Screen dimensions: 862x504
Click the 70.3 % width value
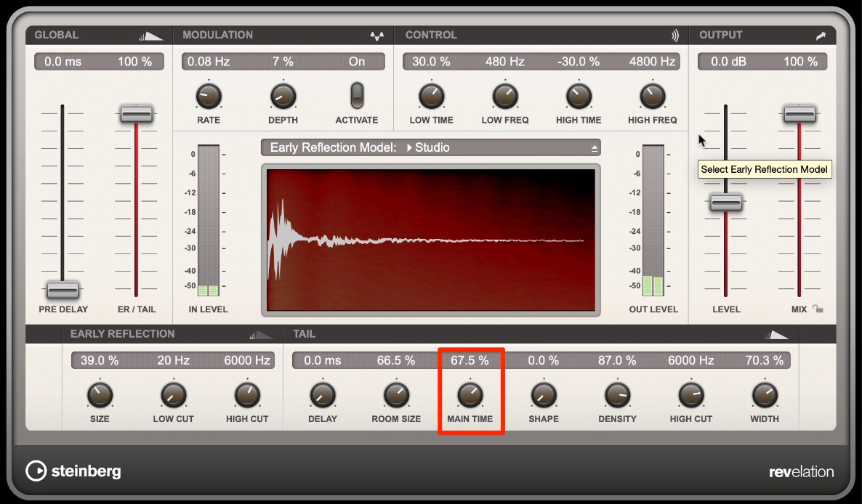pos(765,360)
